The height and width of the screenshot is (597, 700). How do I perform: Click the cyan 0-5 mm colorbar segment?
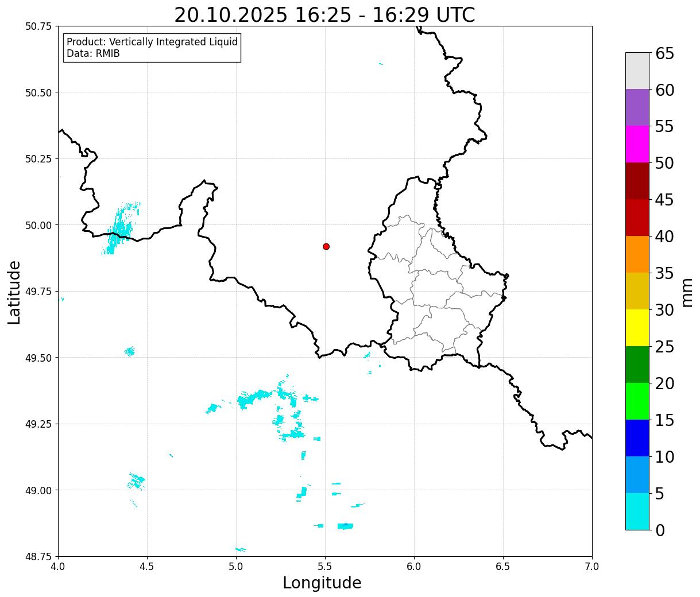[x=637, y=511]
